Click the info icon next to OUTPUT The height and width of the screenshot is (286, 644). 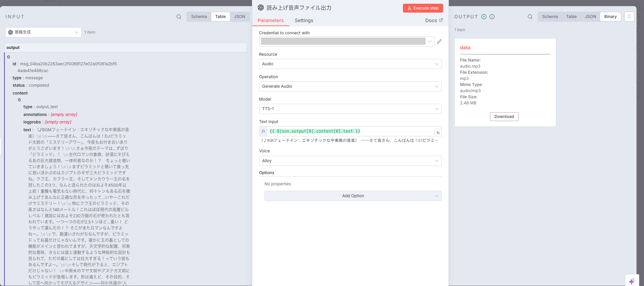pyautogui.click(x=492, y=17)
